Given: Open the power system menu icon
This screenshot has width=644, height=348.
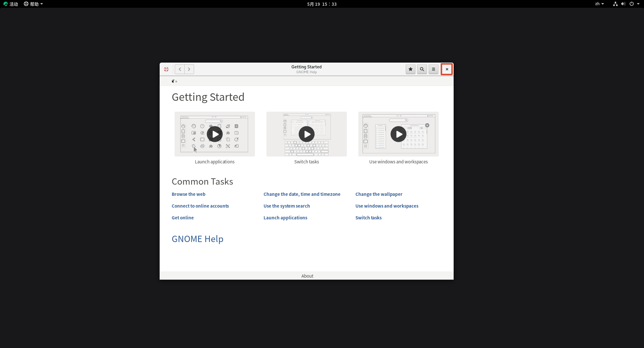Looking at the screenshot, I should [632, 4].
